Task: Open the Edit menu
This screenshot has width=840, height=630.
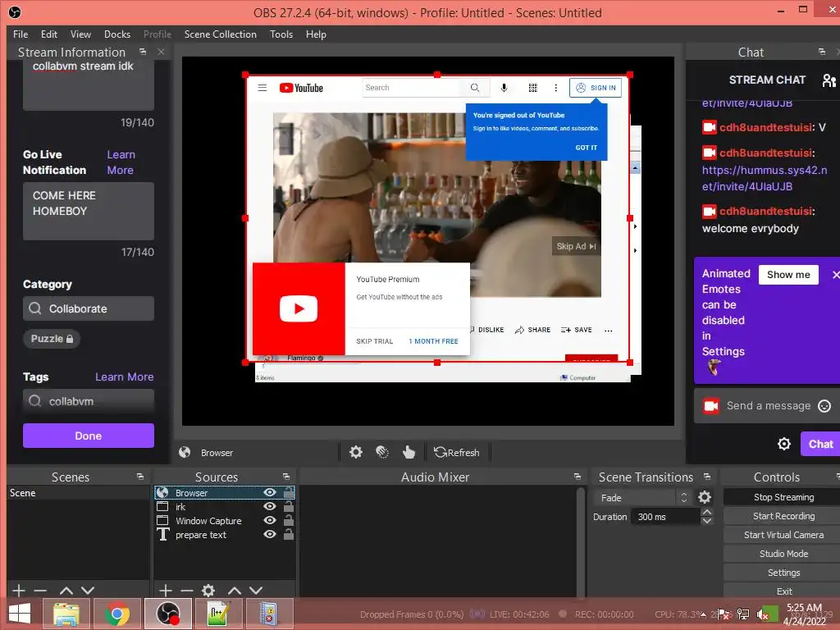Action: tap(48, 34)
